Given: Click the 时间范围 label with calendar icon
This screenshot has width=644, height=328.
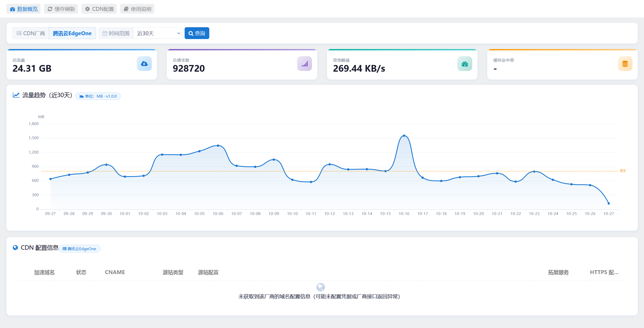Looking at the screenshot, I should pos(116,33).
